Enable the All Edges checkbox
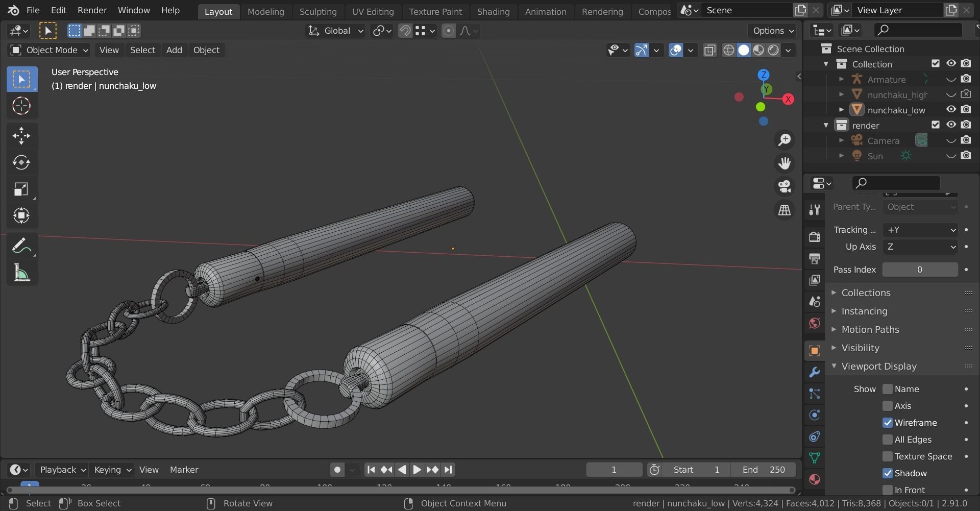 (888, 440)
